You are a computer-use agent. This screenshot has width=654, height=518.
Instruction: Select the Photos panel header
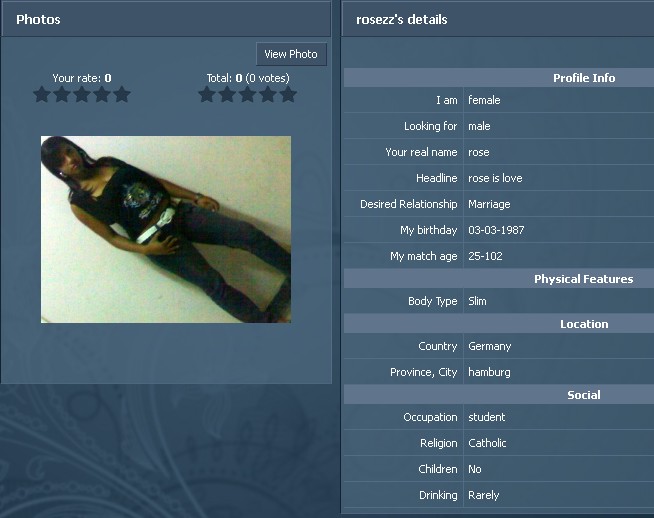coord(166,19)
